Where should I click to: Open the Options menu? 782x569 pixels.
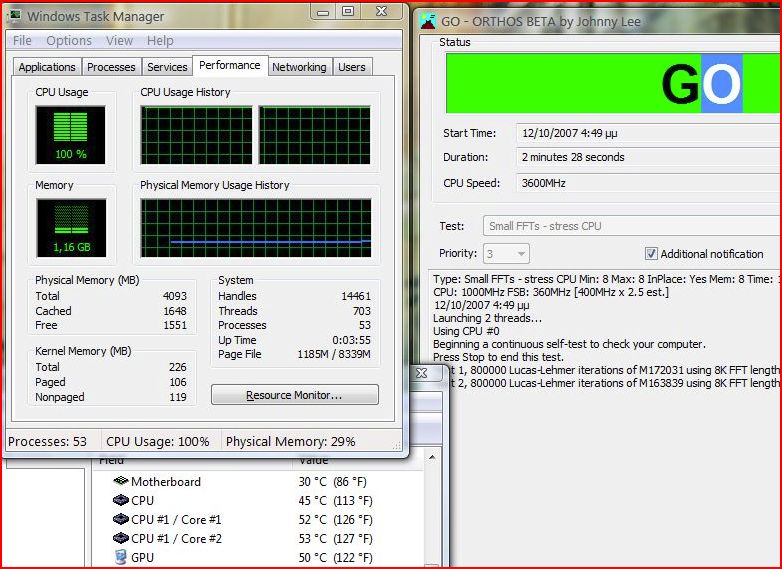(x=69, y=40)
